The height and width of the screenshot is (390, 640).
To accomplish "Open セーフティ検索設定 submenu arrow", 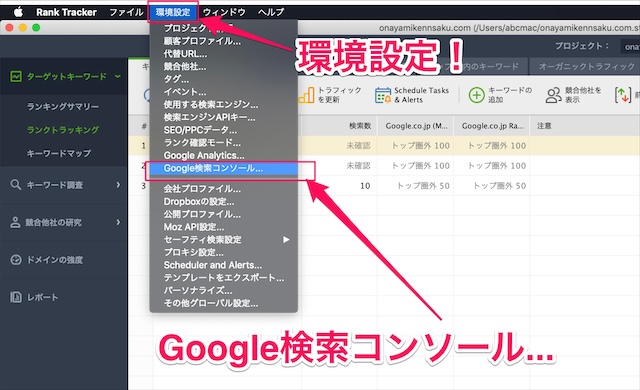I will 286,239.
